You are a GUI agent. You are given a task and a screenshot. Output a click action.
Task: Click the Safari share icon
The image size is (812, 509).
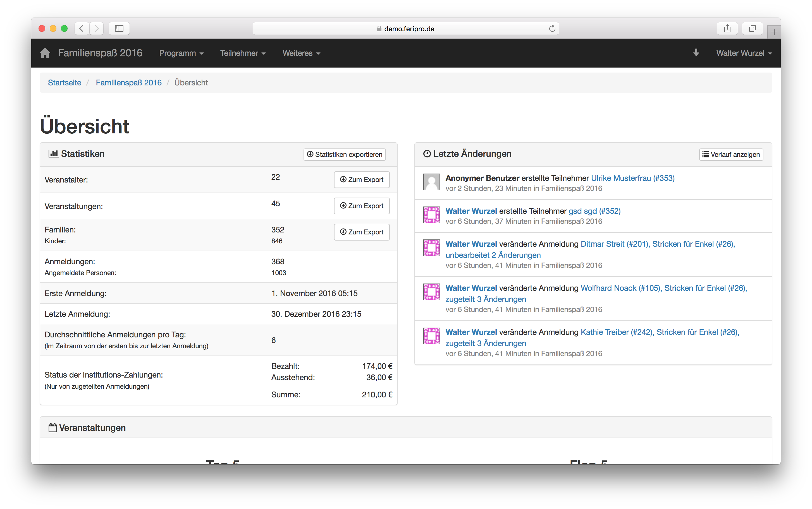(x=727, y=29)
